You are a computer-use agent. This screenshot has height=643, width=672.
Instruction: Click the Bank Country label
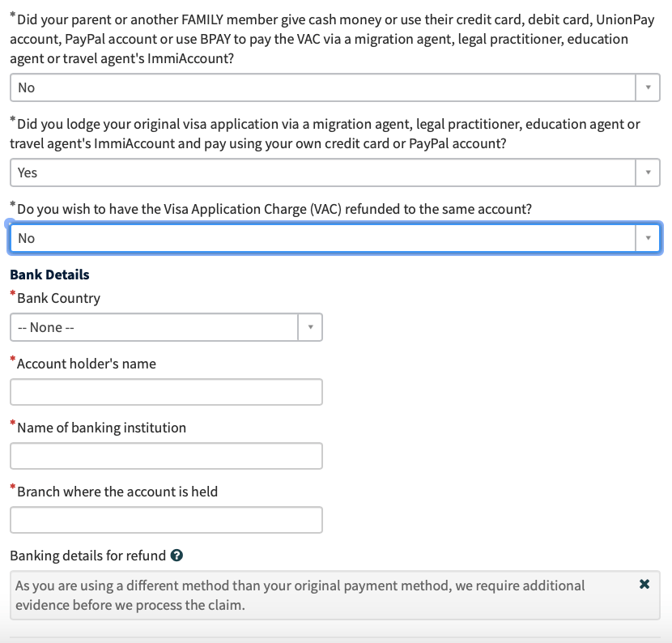(59, 298)
